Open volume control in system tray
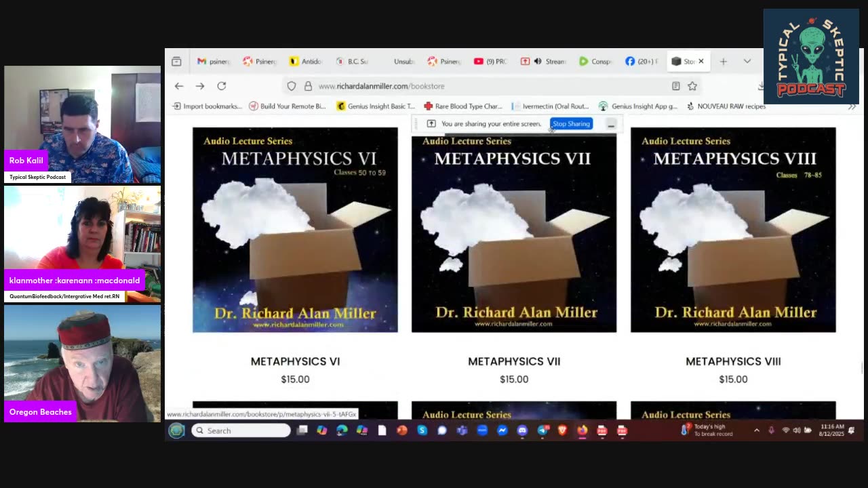 (797, 430)
